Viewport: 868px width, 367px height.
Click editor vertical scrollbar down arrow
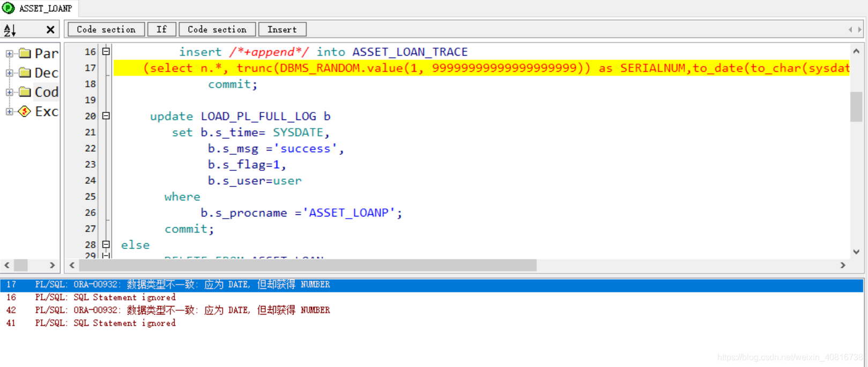856,252
